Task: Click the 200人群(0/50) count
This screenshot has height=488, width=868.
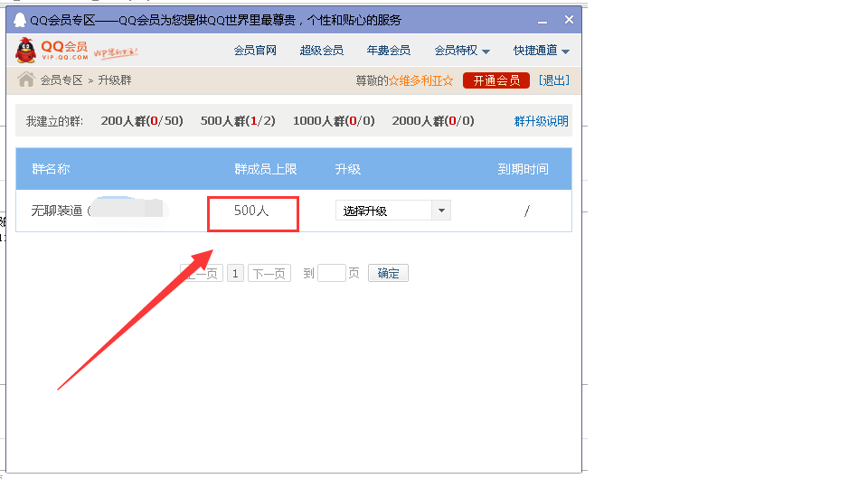Action: [142, 120]
